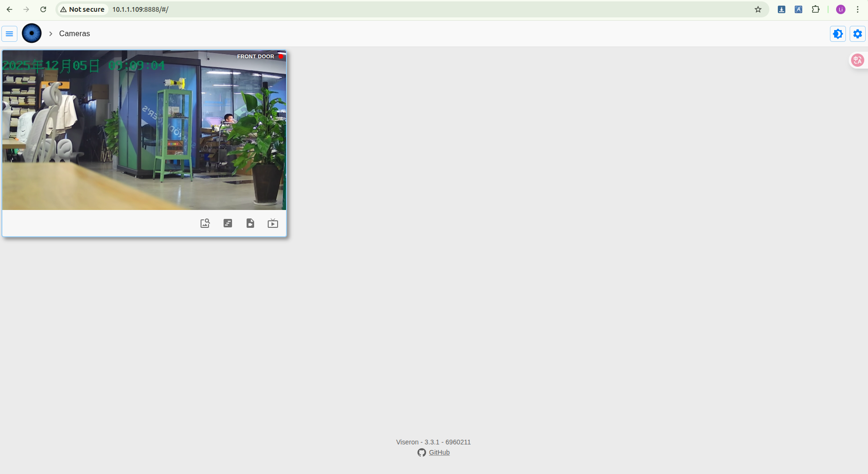
Task: Toggle dark mode theme button
Action: coord(838,34)
